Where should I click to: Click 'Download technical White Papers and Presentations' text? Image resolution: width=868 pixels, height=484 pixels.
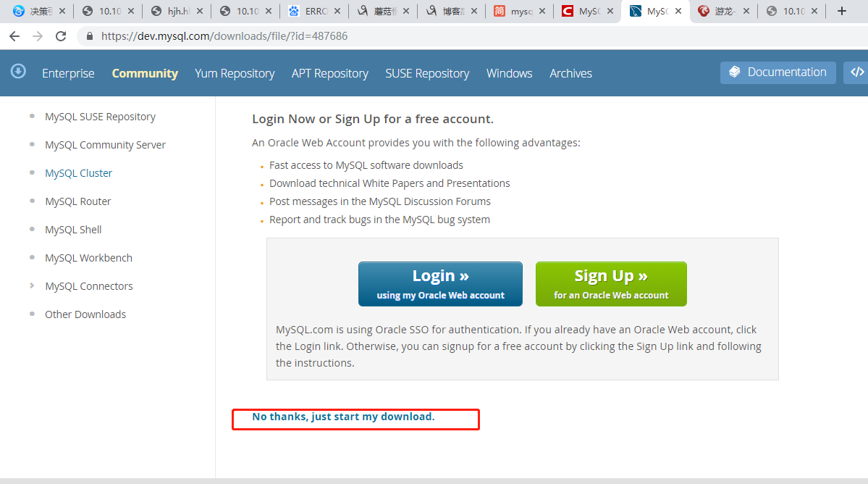tap(389, 183)
